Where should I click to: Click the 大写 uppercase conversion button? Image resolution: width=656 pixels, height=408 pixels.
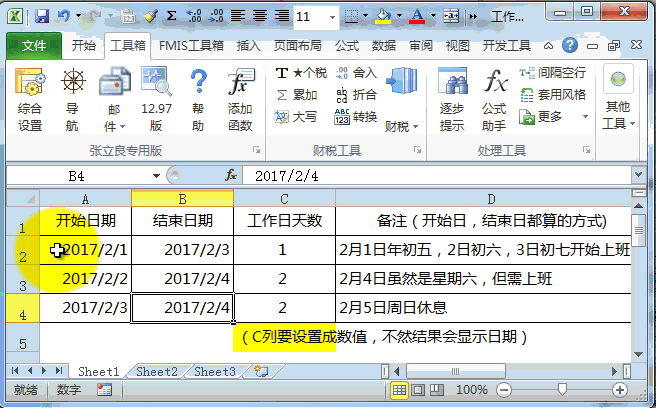tap(297, 117)
